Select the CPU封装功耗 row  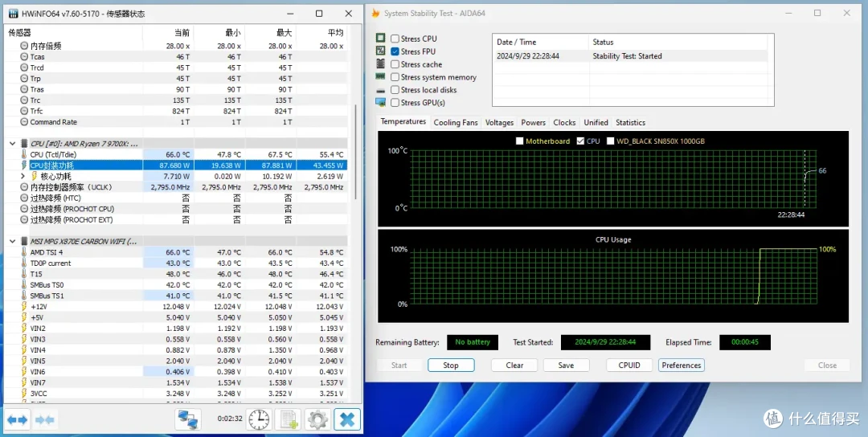[177, 165]
